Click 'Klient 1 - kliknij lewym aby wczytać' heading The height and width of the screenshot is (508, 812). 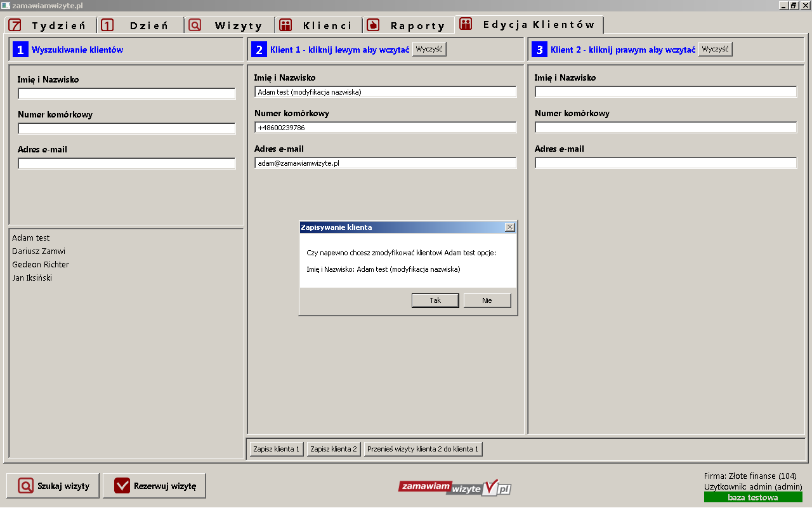339,50
